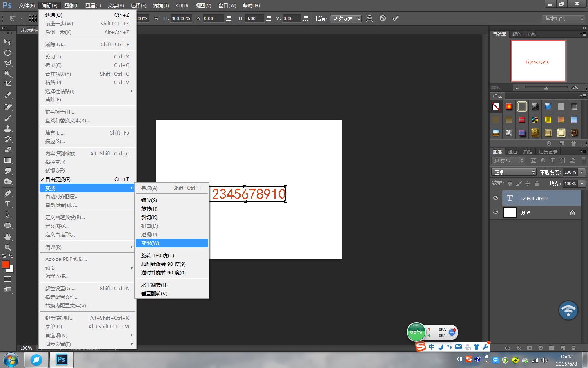Select the Gradient tool

tap(8, 160)
